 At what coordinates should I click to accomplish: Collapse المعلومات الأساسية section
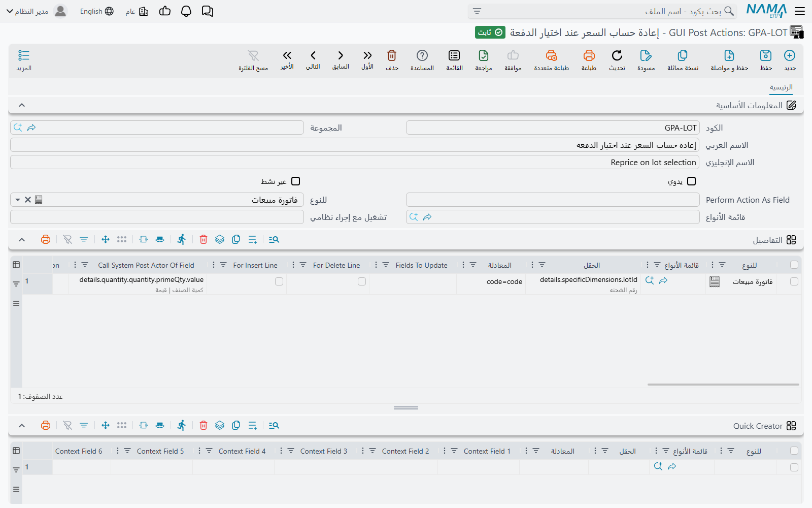(22, 105)
